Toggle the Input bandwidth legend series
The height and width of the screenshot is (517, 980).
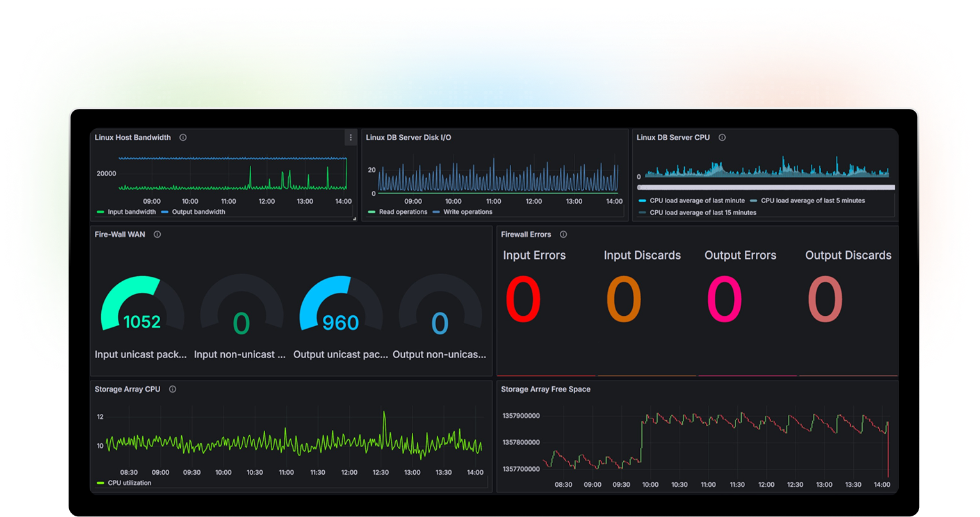tap(131, 212)
